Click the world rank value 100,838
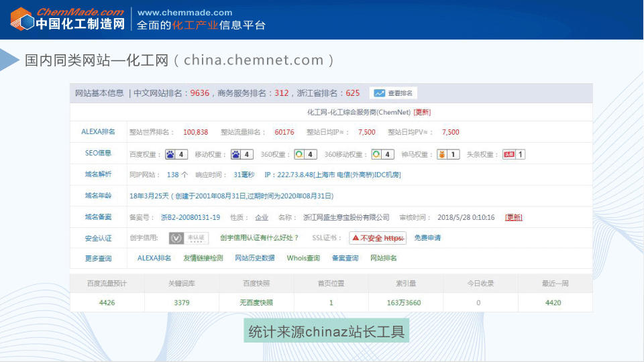 [x=195, y=132]
